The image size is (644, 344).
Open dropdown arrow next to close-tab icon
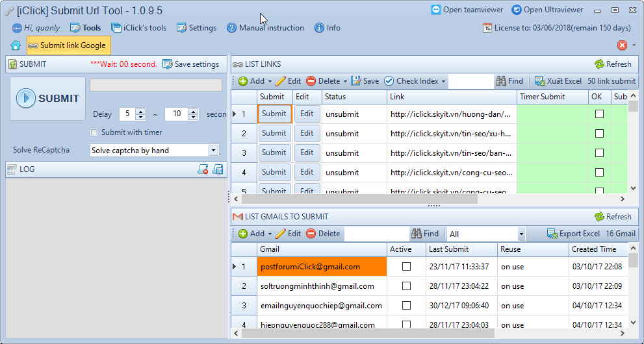(634, 45)
